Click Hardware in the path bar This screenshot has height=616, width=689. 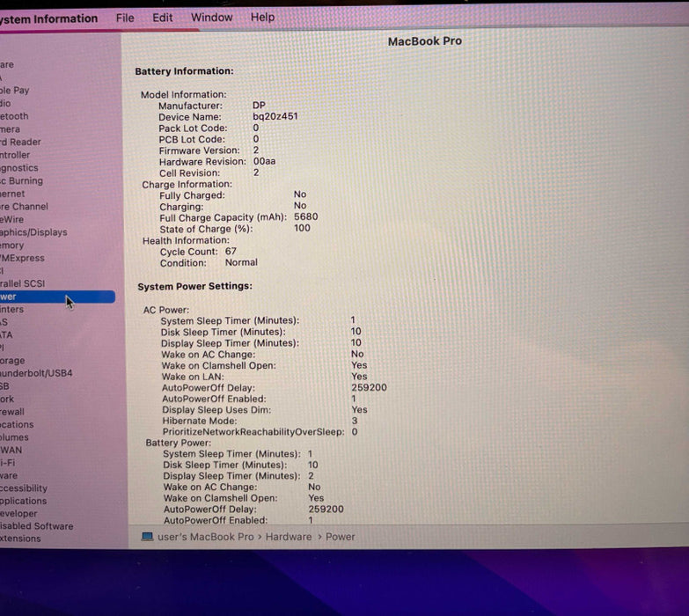pyautogui.click(x=289, y=537)
